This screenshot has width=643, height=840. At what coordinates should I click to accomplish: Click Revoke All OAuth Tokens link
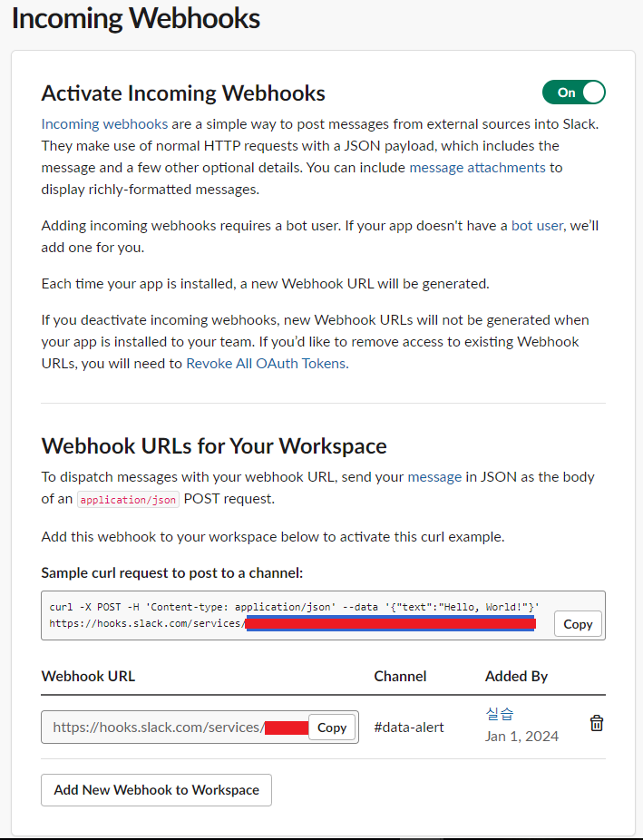[x=268, y=363]
